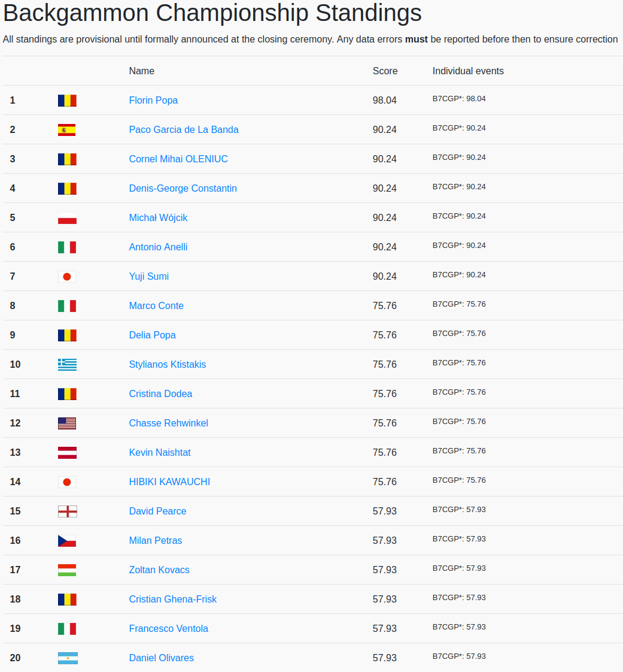Click Delia Popa's B7CGP* event entry
The image size is (623, 672).
[459, 334]
